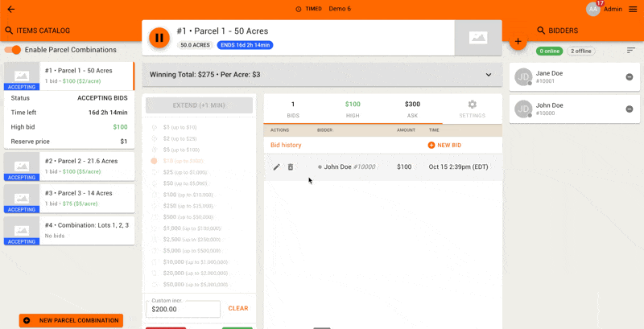Toggle Enable Parcel Combinations switch
This screenshot has height=329, width=644.
click(13, 50)
